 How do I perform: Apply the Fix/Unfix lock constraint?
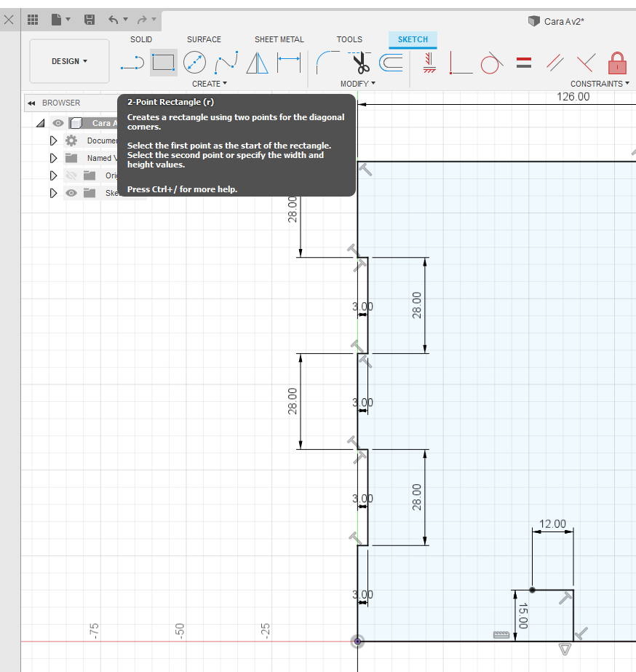point(617,63)
